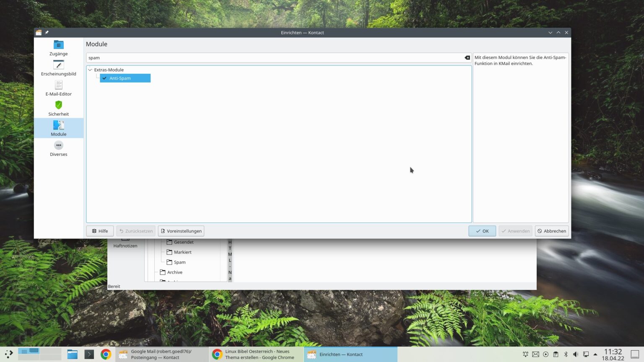Open the window menu dropdown arrow
Viewport: 644px width, 362px height.
(550, 32)
